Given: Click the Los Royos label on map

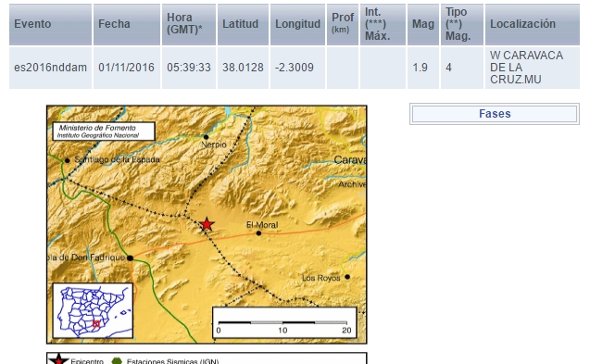Looking at the screenshot, I should coord(321,278).
